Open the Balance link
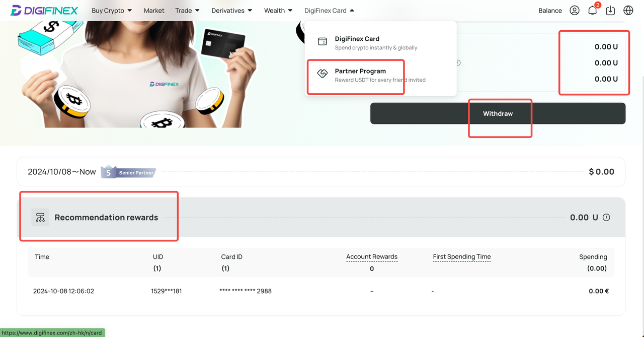 point(550,11)
